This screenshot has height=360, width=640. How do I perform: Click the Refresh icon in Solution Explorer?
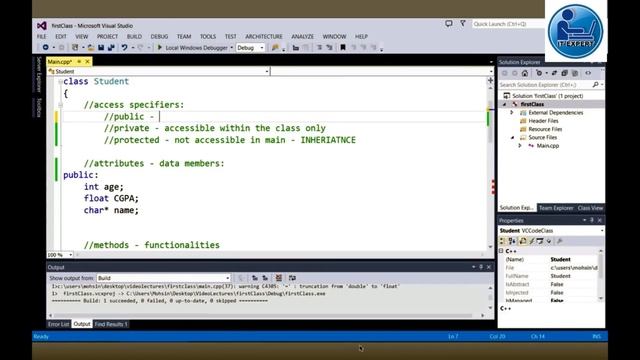click(554, 73)
